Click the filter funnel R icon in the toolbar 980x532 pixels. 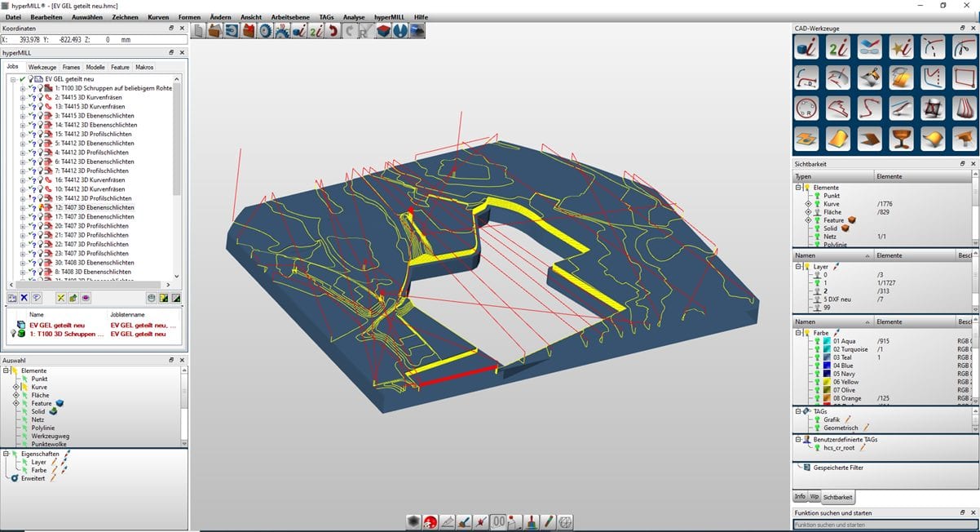[x=366, y=31]
